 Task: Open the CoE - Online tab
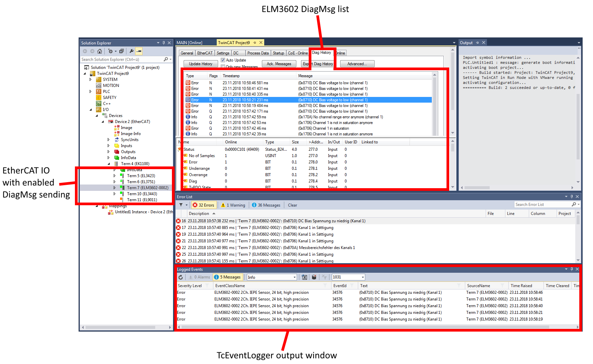pyautogui.click(x=298, y=53)
